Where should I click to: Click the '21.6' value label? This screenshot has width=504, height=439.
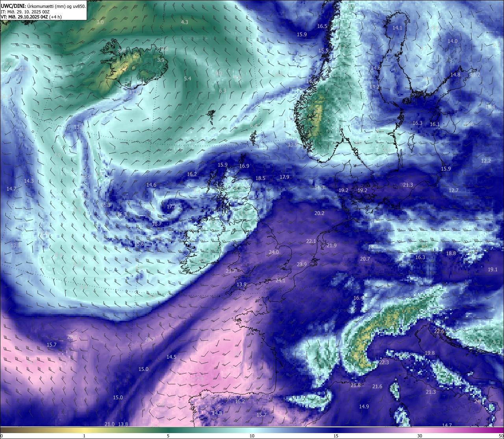(377, 386)
